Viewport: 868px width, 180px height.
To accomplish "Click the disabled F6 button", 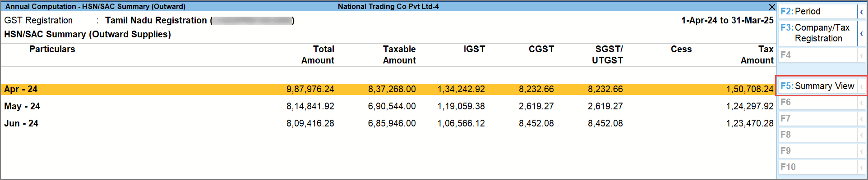I will [x=817, y=102].
